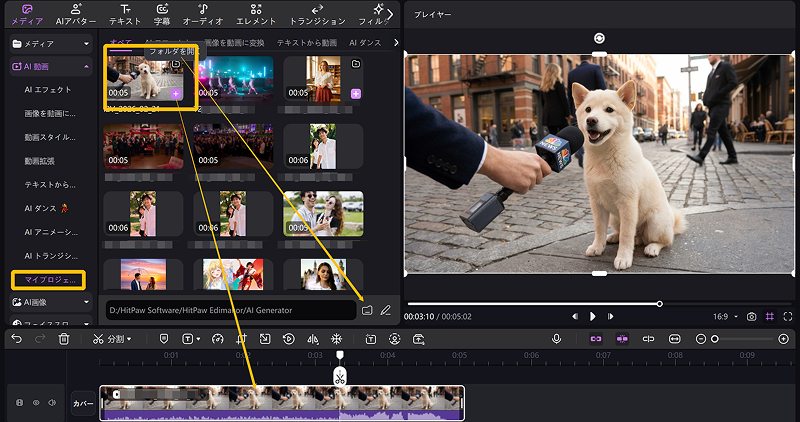Mute the video track speaker icon
The image size is (800, 422).
tap(52, 403)
